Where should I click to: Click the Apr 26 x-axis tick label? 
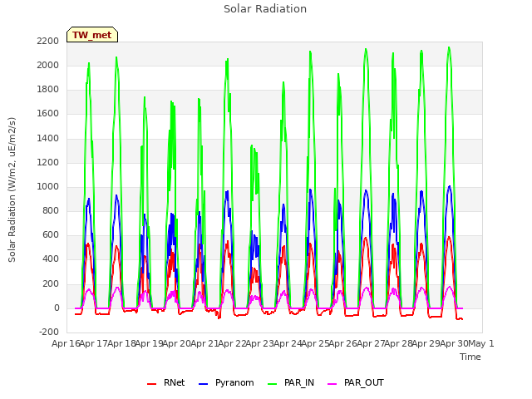(342, 343)
